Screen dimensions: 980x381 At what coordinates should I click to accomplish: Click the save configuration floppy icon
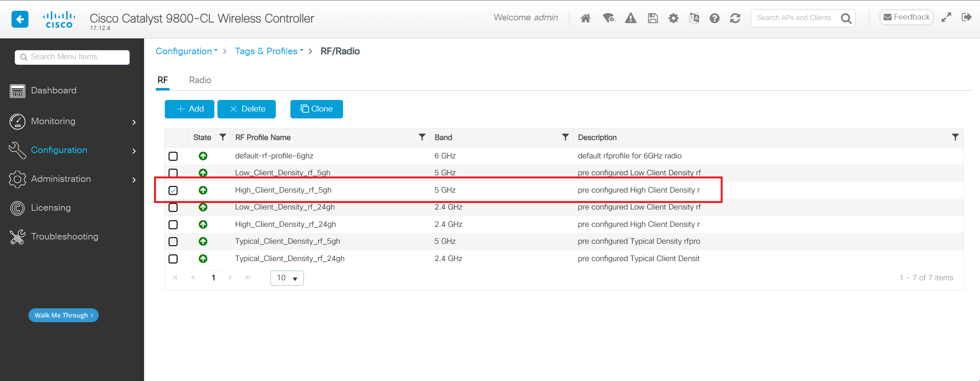(653, 18)
